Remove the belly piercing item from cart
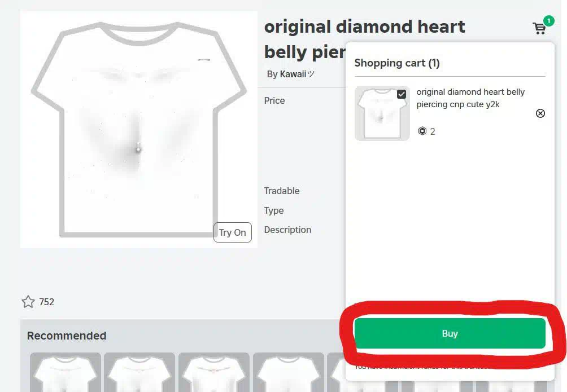This screenshot has width=567, height=392. tap(540, 113)
